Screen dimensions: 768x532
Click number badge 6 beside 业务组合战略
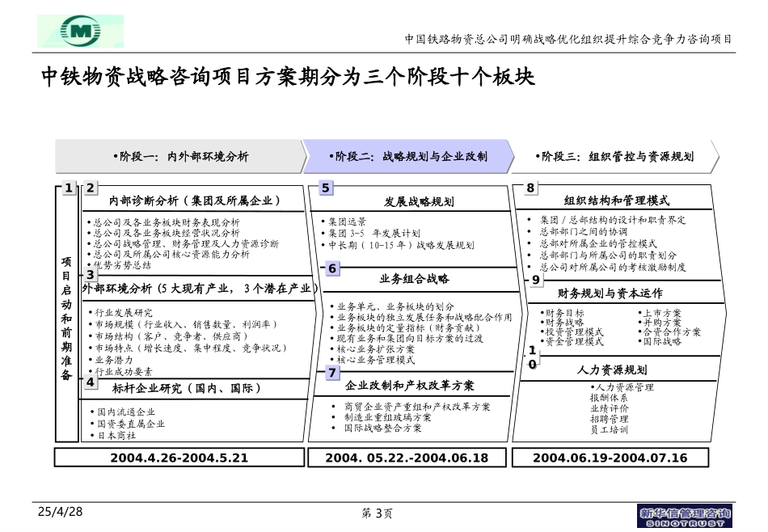(332, 268)
